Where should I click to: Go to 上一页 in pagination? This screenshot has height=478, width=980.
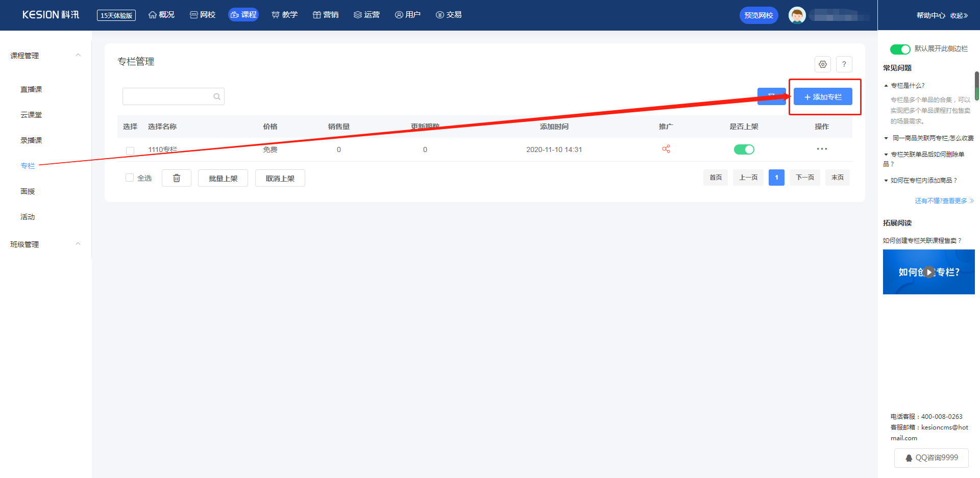pyautogui.click(x=748, y=178)
